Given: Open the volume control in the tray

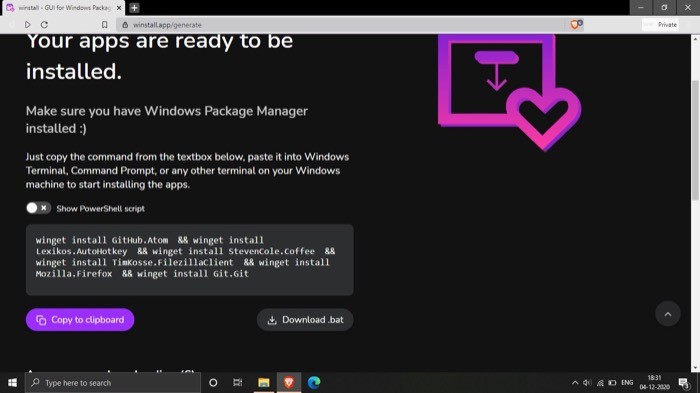Looking at the screenshot, I should tap(587, 383).
